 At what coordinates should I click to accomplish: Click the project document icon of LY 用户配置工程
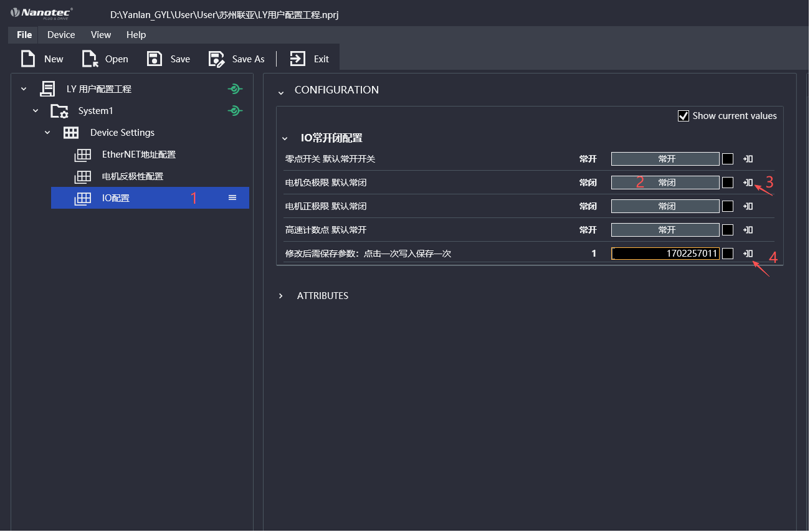point(47,89)
